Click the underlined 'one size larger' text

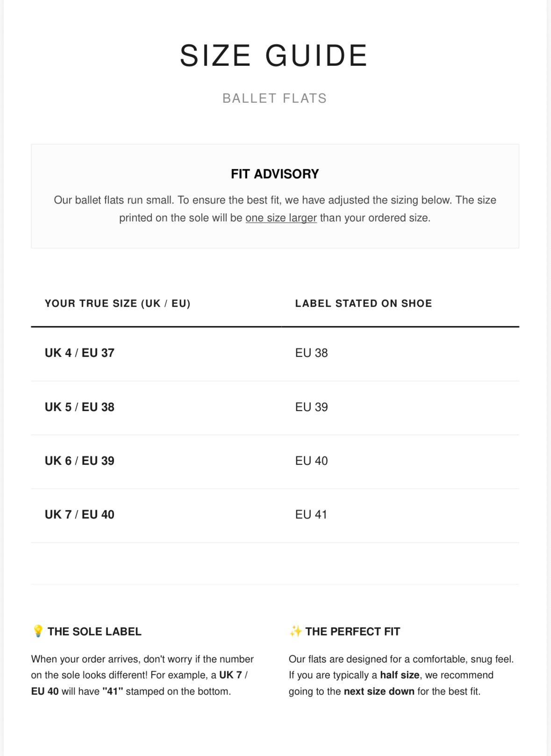click(281, 218)
